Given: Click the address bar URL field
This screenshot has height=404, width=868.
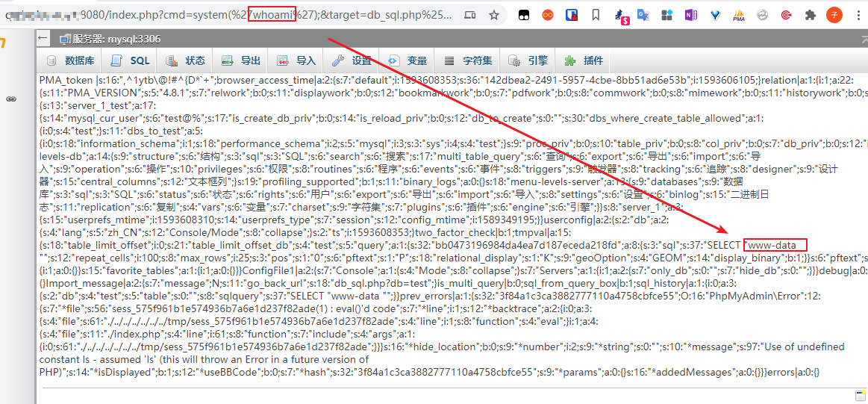Looking at the screenshot, I should tap(224, 14).
